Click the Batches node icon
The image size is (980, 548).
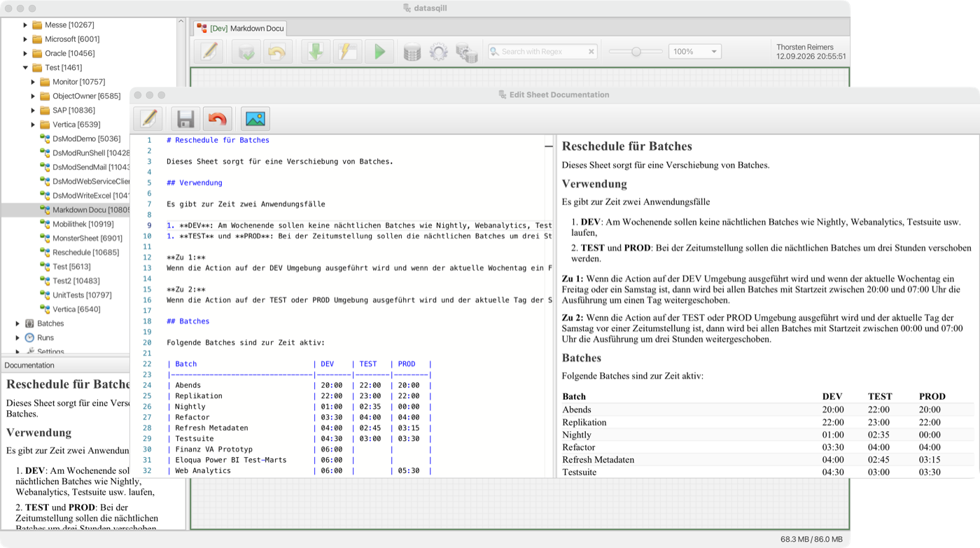pyautogui.click(x=29, y=323)
